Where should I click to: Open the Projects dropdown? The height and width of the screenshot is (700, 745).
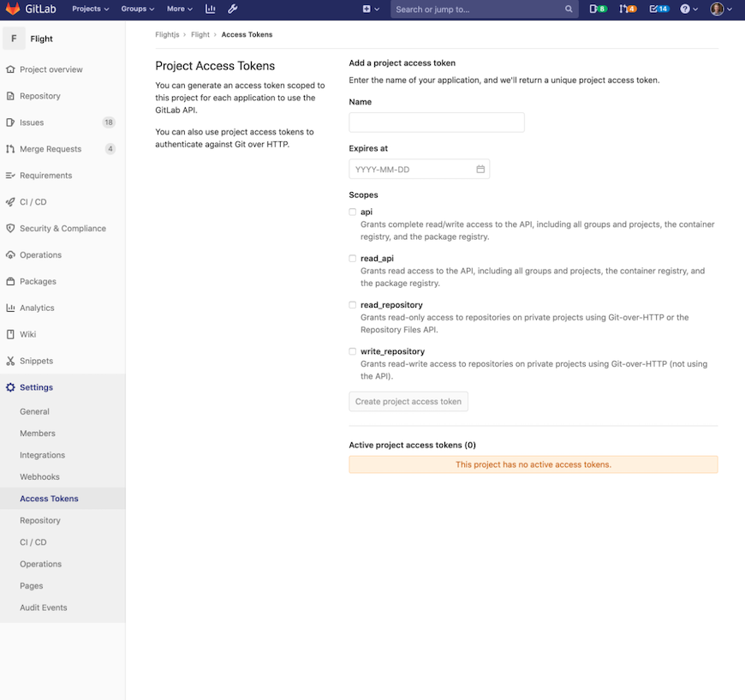(91, 9)
